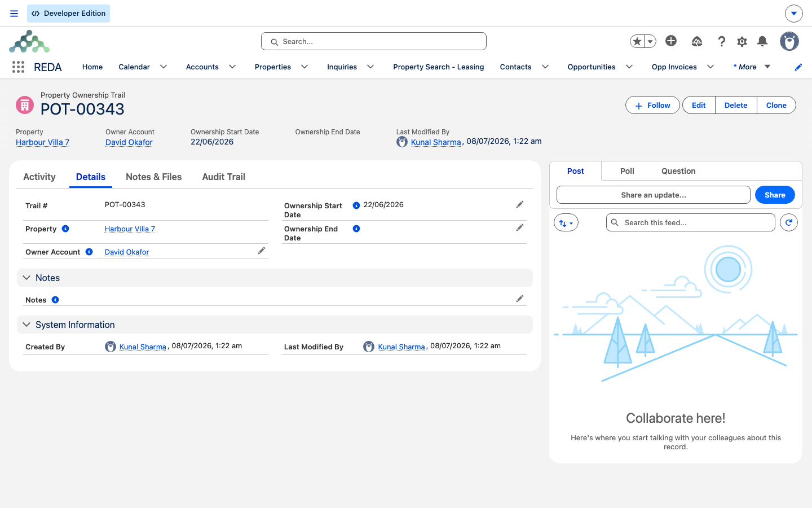812x508 pixels.
Task: Collapse the System Information section
Action: point(27,325)
